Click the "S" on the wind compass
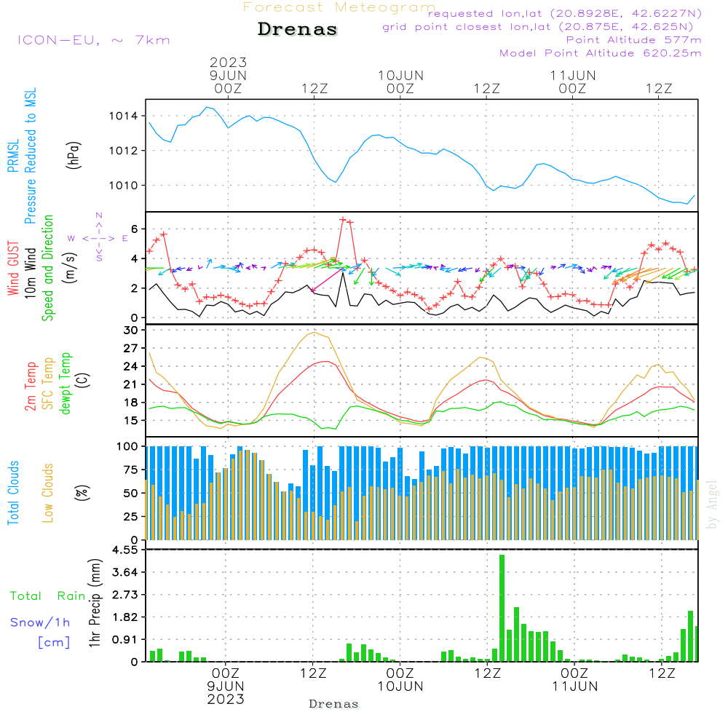Screen dimensions: 728x728 pos(99,258)
